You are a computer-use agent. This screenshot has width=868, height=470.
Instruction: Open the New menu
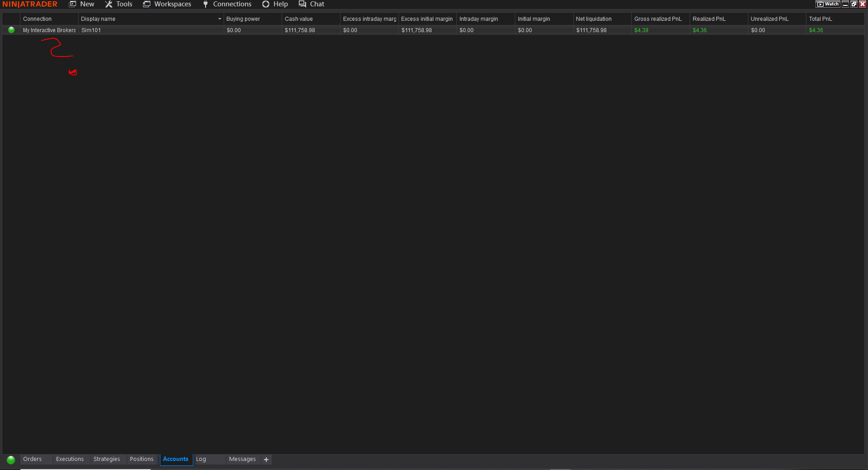pos(82,4)
